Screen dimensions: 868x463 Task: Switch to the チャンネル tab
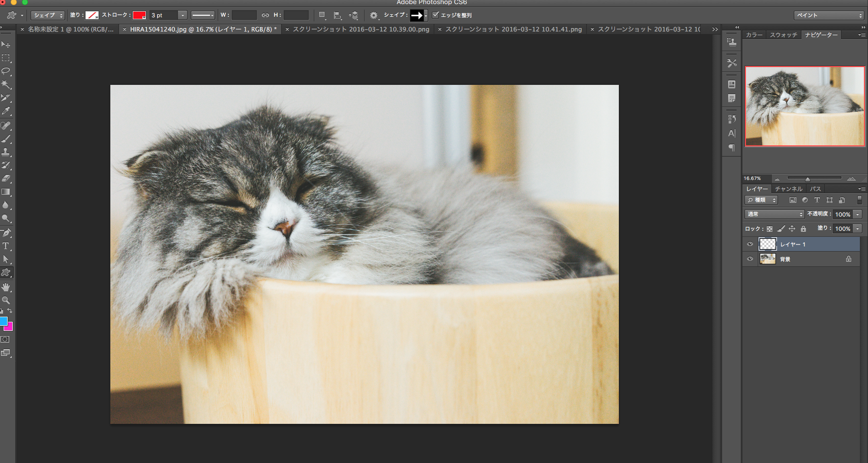pyautogui.click(x=788, y=189)
